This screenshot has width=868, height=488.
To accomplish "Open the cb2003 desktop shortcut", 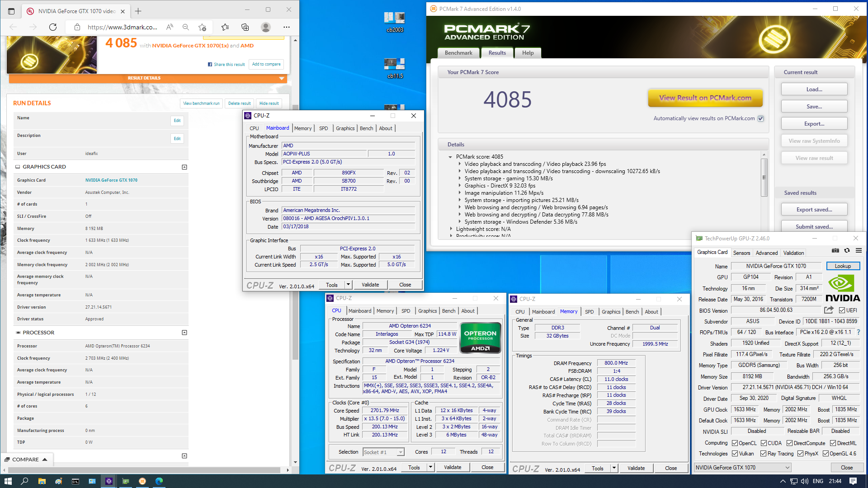I will 395,23.
